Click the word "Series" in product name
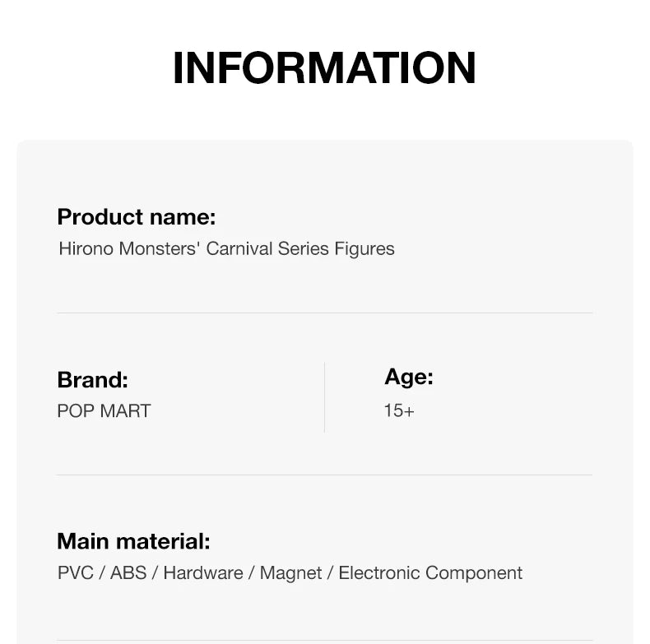The width and height of the screenshot is (650, 644). coord(303,248)
